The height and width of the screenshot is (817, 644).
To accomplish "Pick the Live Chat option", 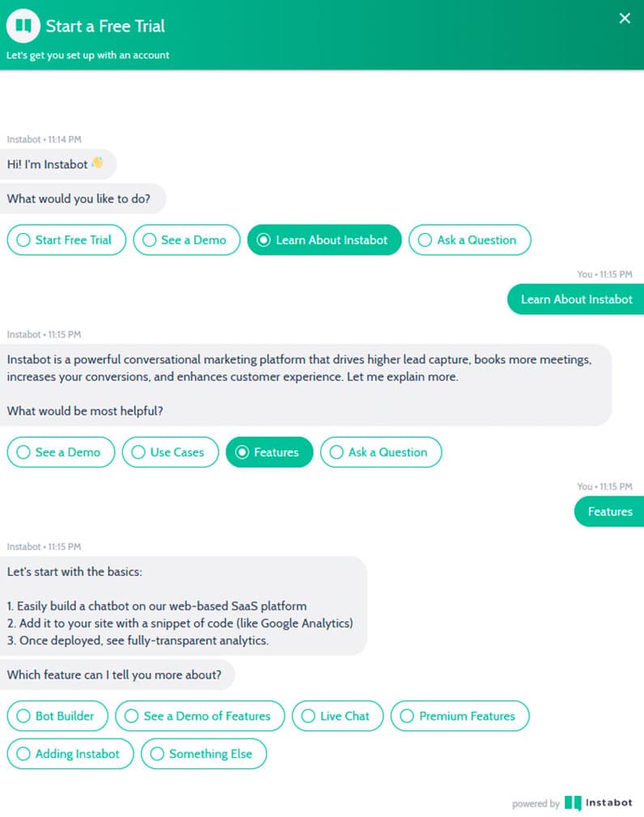I will (x=337, y=716).
